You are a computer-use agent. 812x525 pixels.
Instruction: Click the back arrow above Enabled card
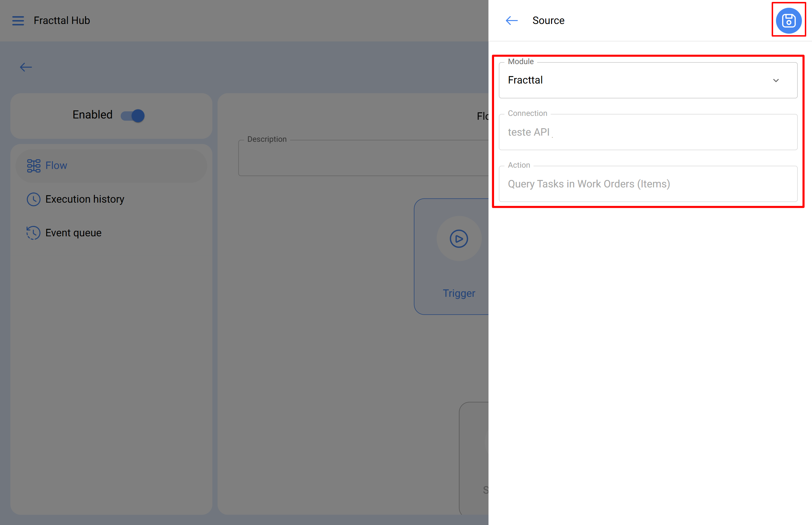26,67
